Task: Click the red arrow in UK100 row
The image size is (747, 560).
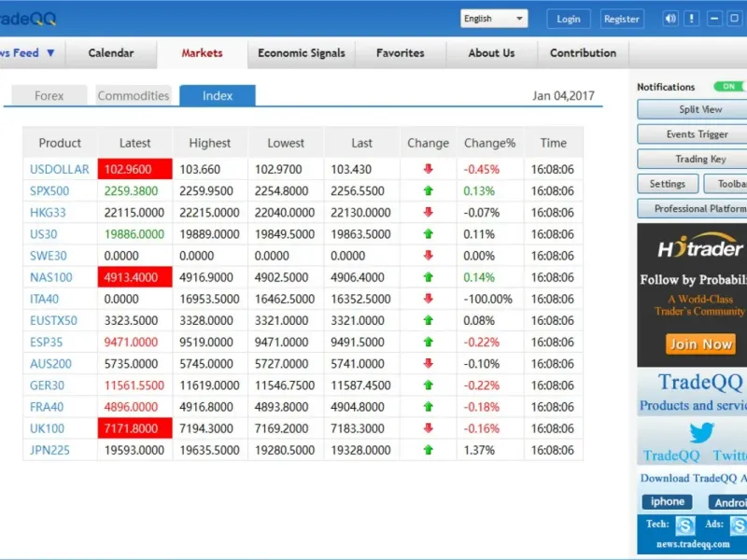Action: pos(429,428)
